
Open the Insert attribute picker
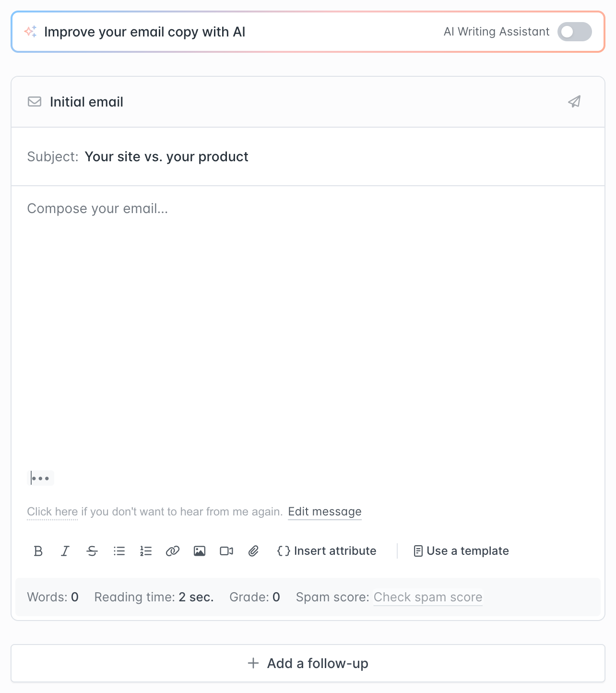coord(327,551)
